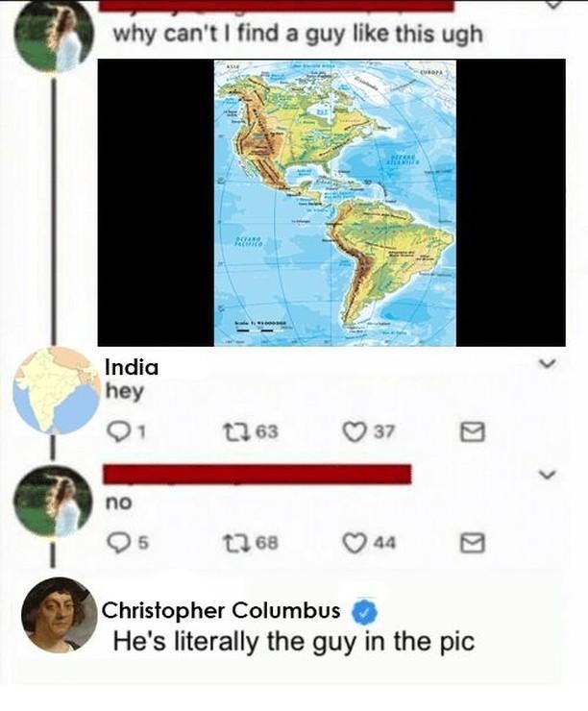588x711 pixels.
Task: Open the woman's avatar on top tweet
Action: click(x=54, y=37)
